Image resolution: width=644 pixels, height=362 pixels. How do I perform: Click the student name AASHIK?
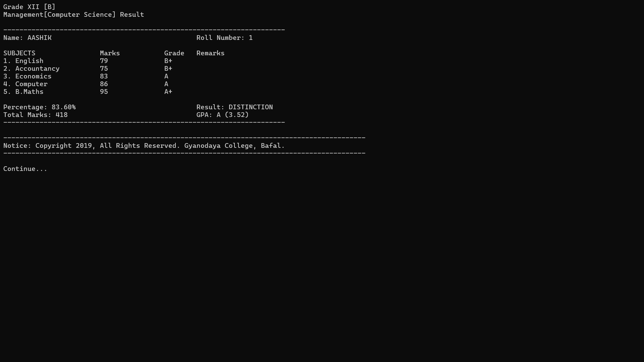39,38
